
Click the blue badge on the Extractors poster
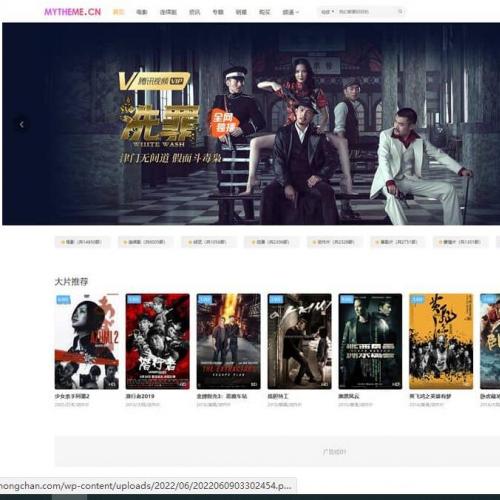point(205,299)
